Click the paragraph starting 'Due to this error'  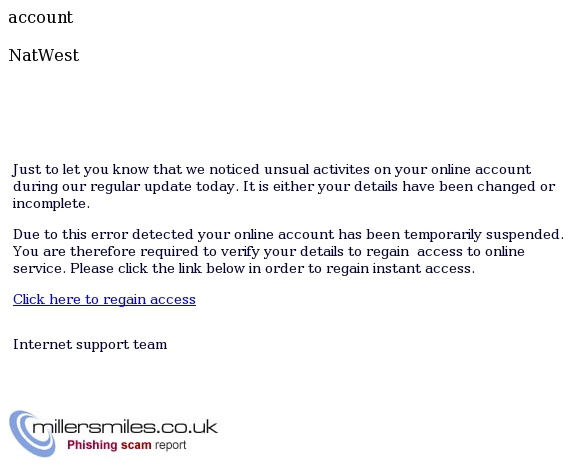(x=288, y=251)
